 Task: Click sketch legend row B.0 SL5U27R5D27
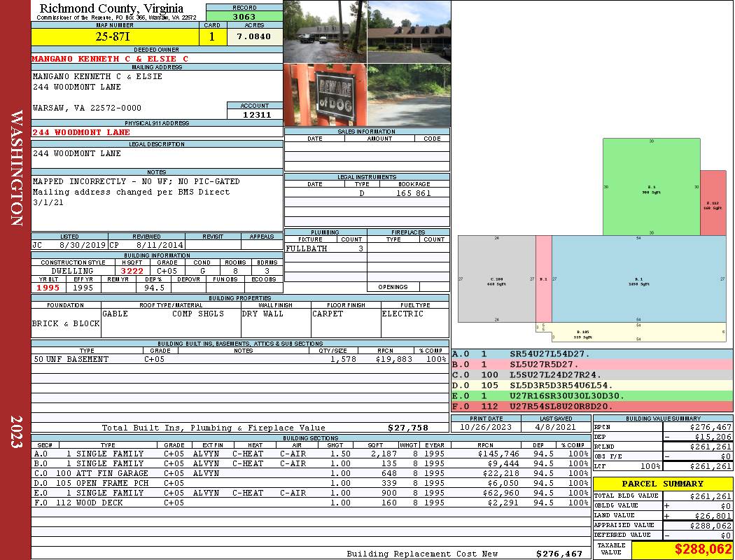(592, 365)
